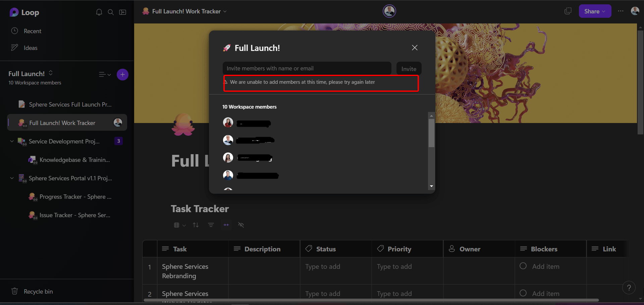Close the Full Launch! members dialog
This screenshot has width=644, height=305.
415,48
